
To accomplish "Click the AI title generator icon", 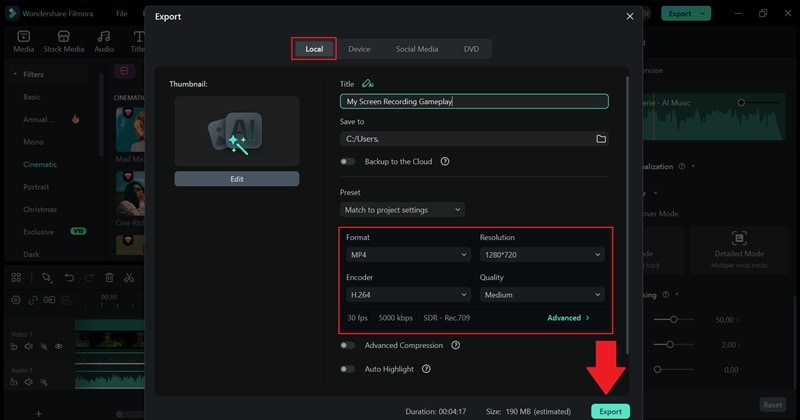I will pyautogui.click(x=367, y=84).
